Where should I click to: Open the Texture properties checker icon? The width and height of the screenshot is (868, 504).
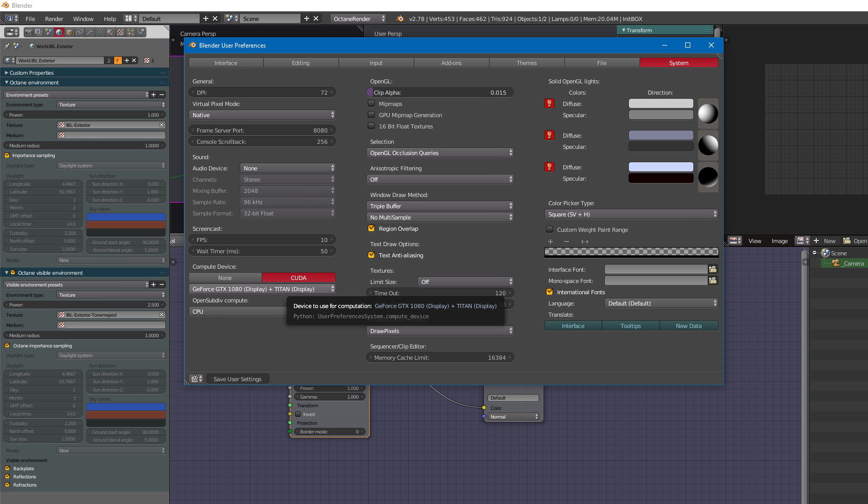click(120, 32)
